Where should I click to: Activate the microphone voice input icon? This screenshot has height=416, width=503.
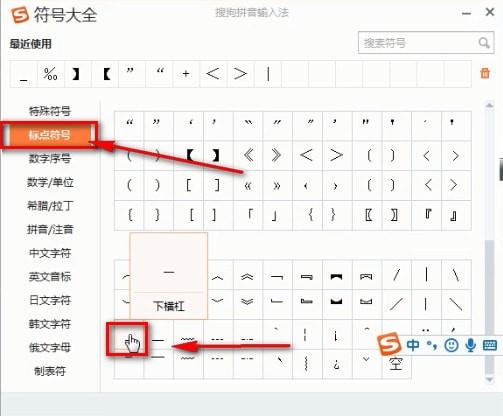(470, 345)
